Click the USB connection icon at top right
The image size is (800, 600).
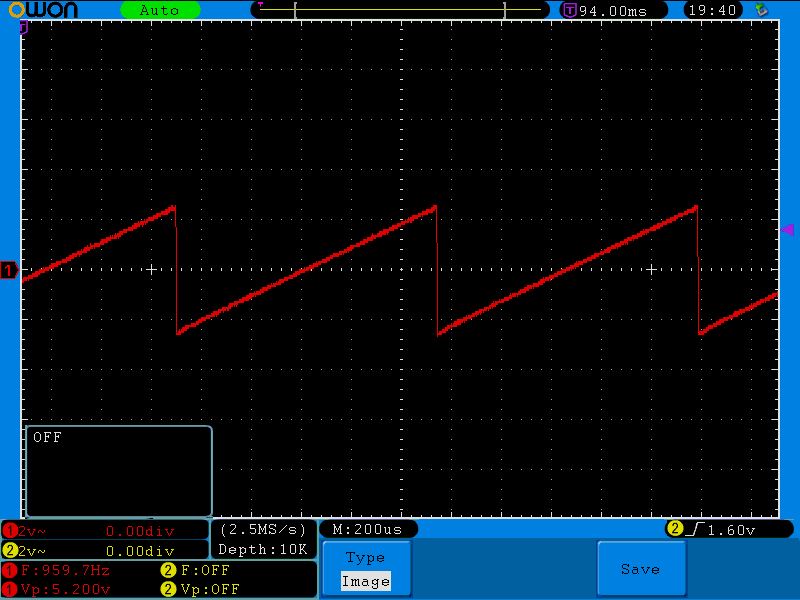coord(762,10)
